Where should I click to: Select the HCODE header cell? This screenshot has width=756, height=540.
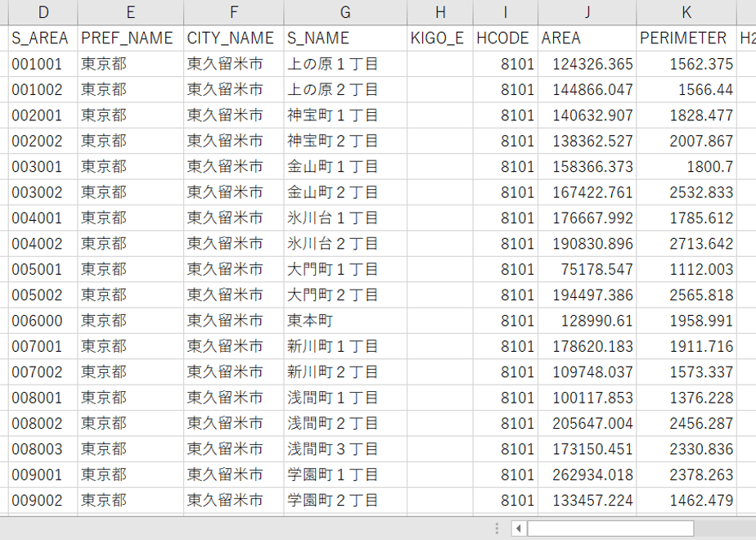click(506, 38)
